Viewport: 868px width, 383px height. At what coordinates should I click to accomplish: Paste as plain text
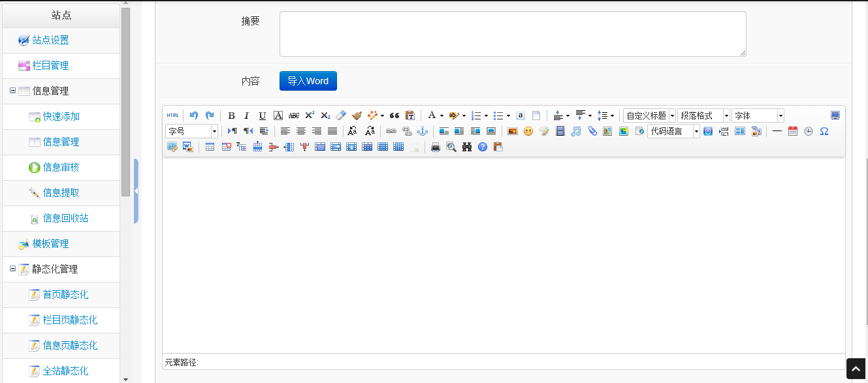pos(410,115)
